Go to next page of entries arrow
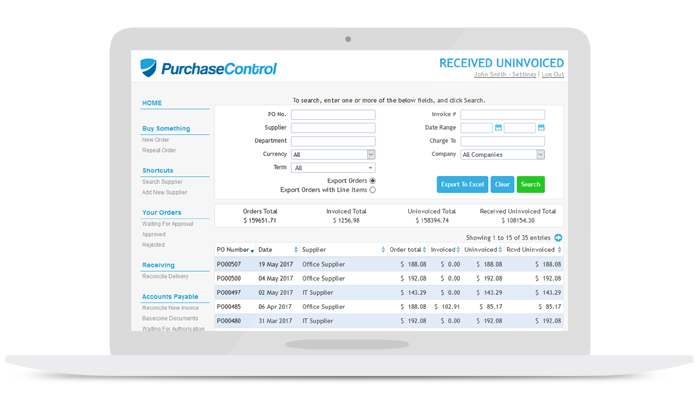This screenshot has width=700, height=400. (558, 238)
